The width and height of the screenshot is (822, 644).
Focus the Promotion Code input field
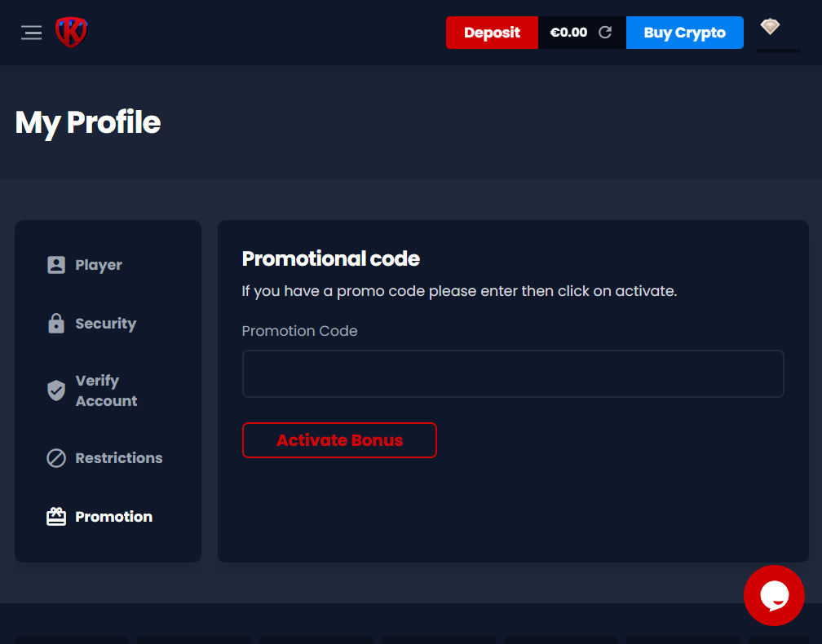[x=513, y=374]
